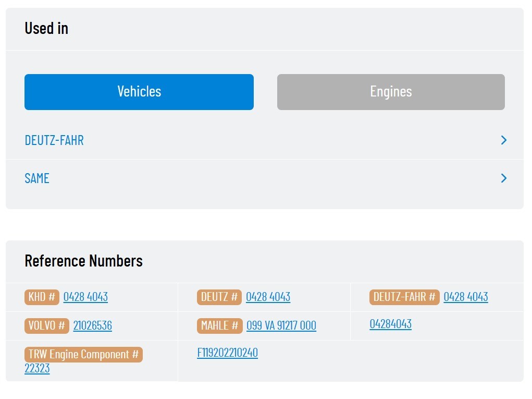The image size is (532, 399).
Task: Open the DEUTZ-FAHR vehicle brand link
Action: (54, 140)
